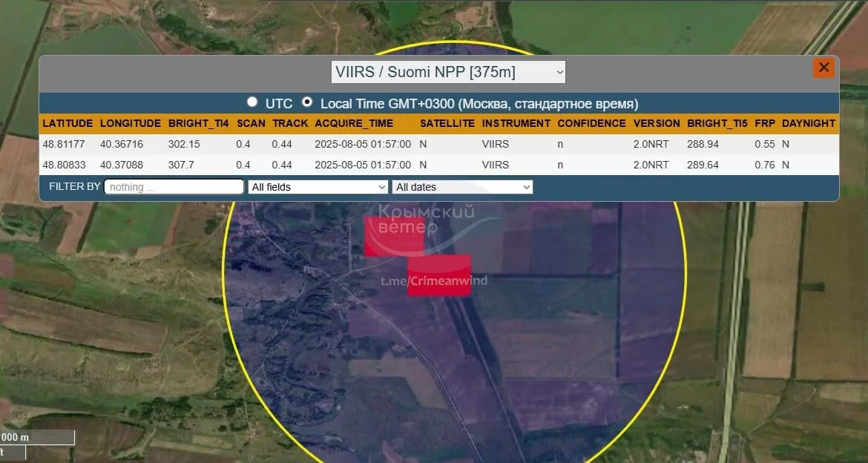Viewport: 868px width, 463px height.
Task: Click into the FILTER BY text field
Action: pos(174,187)
